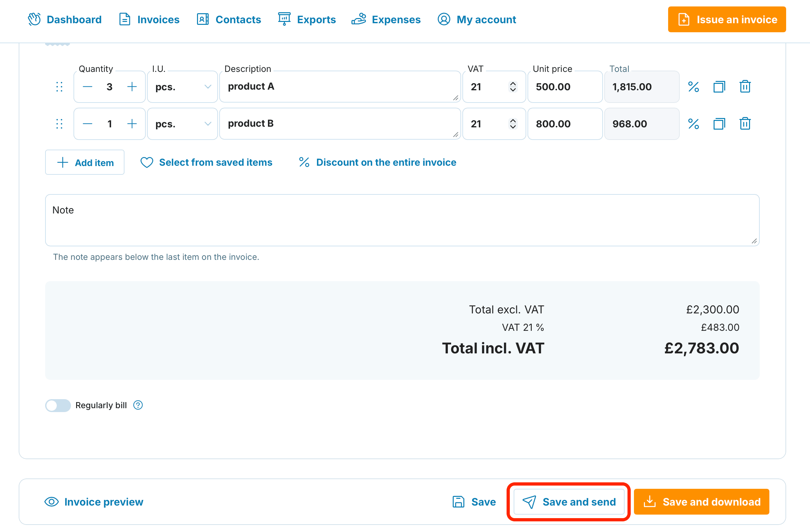Click the 968.00 total field
This screenshot has height=532, width=810.
coord(642,124)
